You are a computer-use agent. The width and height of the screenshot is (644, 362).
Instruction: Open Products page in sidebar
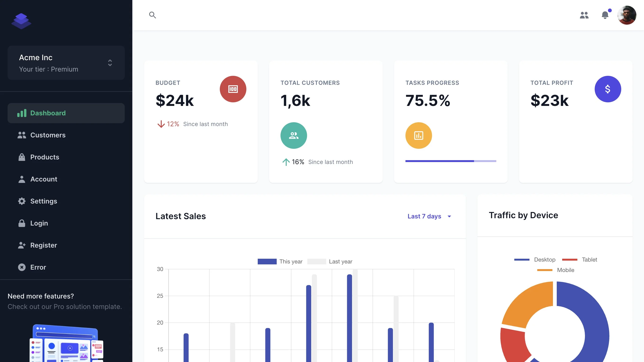point(66,157)
